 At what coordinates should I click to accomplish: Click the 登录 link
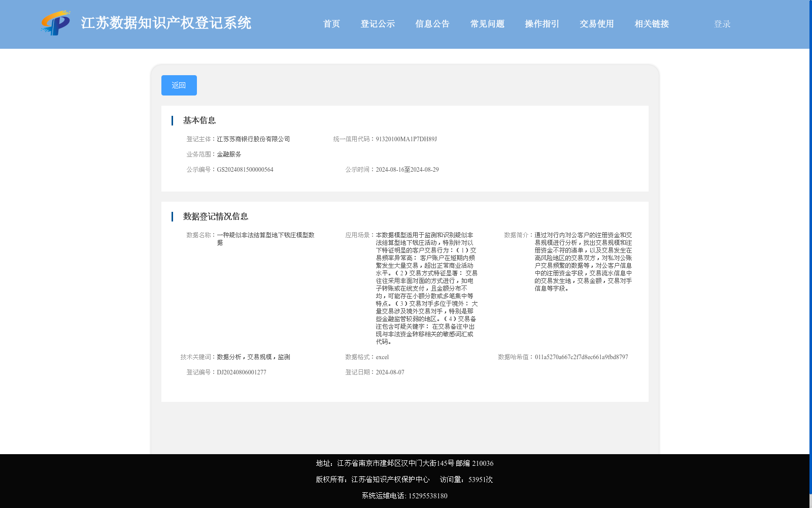coord(722,24)
